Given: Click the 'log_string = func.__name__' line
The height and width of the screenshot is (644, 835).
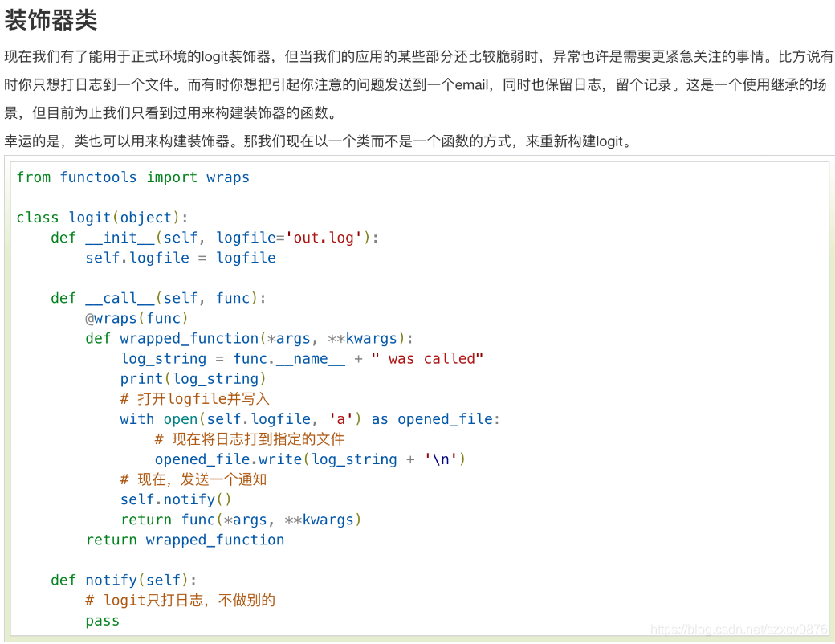Looking at the screenshot, I should click(301, 359).
